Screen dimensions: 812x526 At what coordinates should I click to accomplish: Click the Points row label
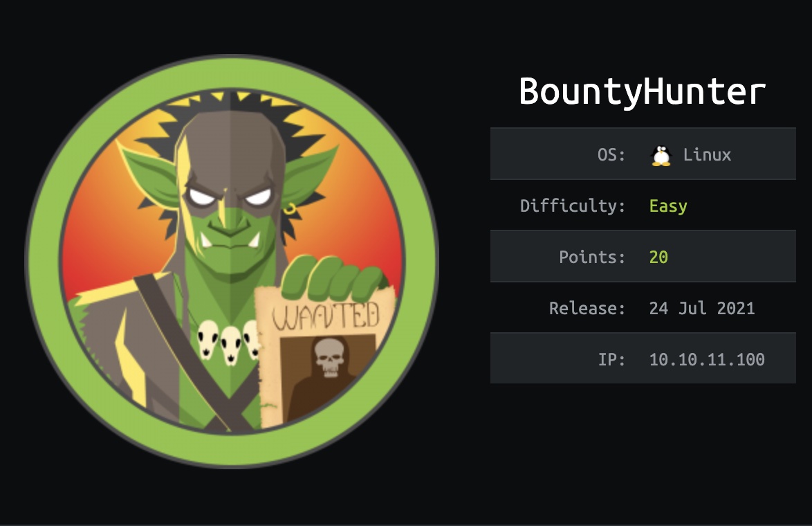pyautogui.click(x=593, y=257)
